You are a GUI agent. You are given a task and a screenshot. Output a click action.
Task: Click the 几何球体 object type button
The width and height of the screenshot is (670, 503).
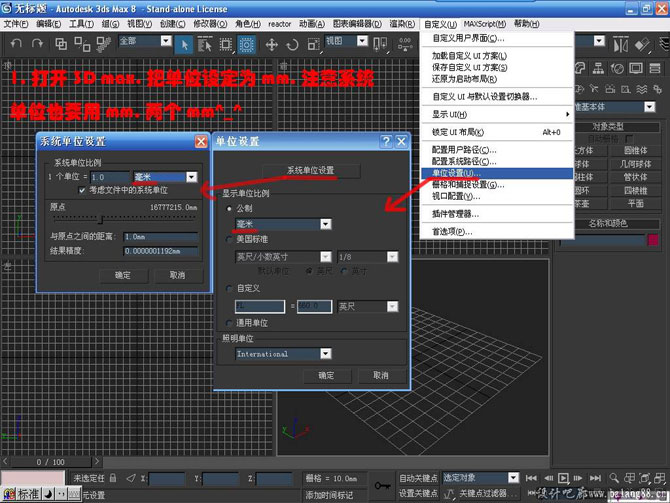[635, 164]
